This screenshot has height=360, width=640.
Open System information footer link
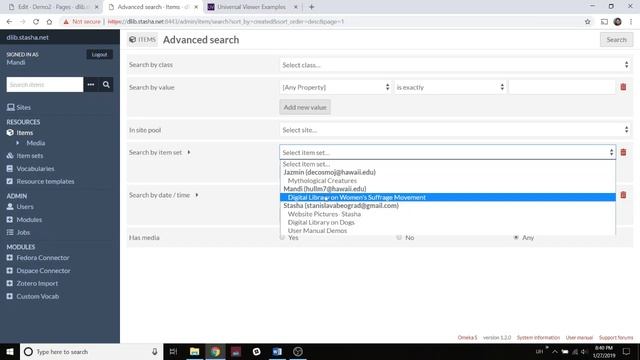(x=538, y=338)
